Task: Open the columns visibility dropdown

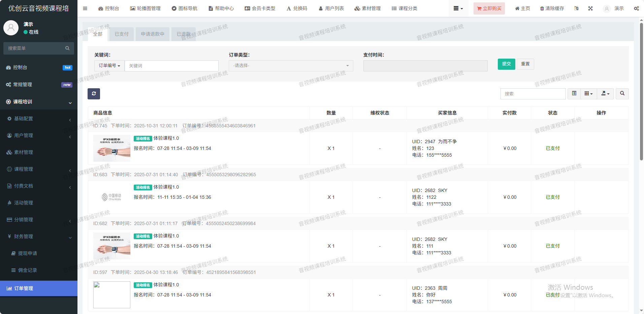Action: coord(588,94)
